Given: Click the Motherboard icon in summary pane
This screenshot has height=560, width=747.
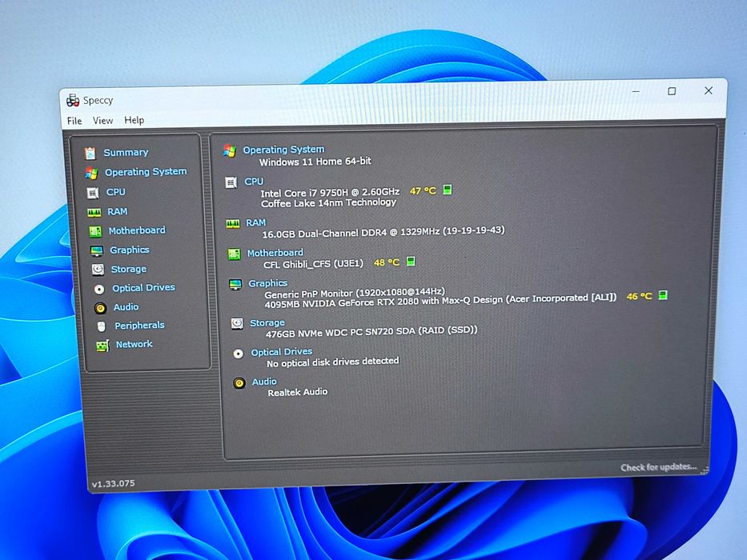Looking at the screenshot, I should tap(234, 254).
